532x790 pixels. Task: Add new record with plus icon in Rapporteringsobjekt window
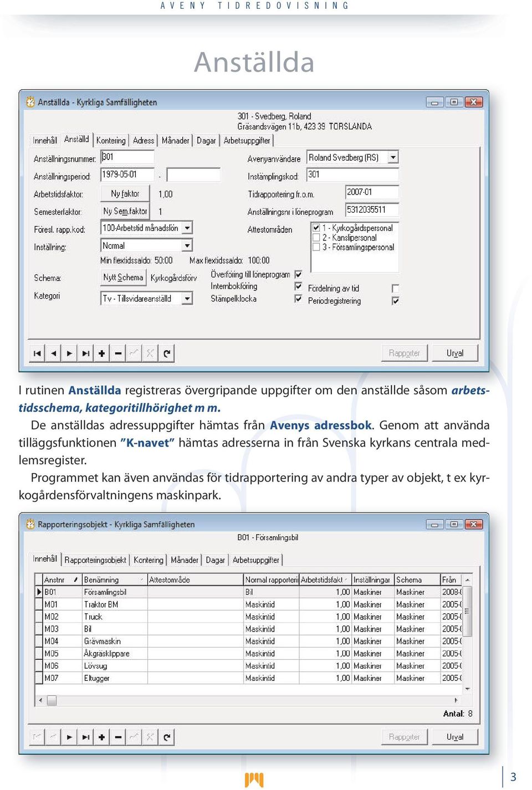click(x=101, y=737)
